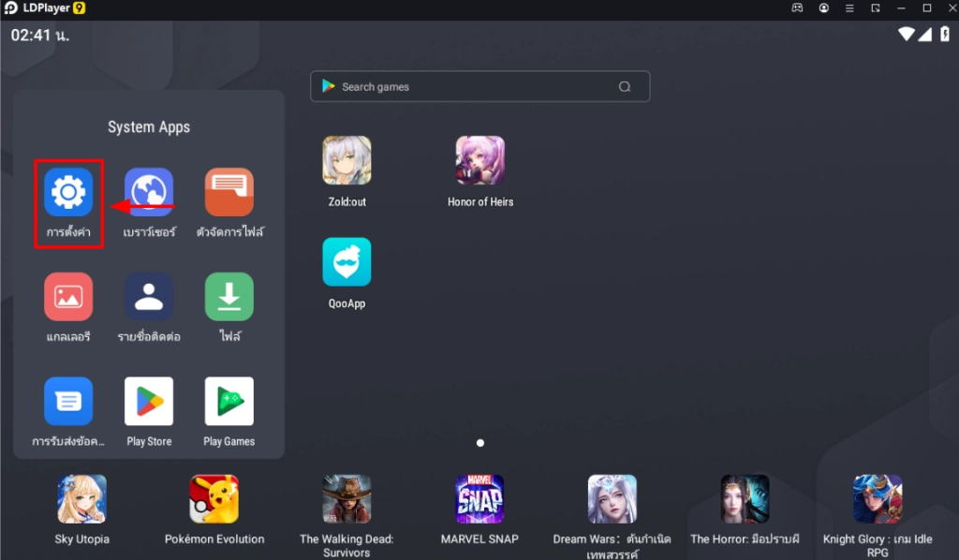Click the Google Play logo in search bar
The image size is (959, 560).
point(329,86)
